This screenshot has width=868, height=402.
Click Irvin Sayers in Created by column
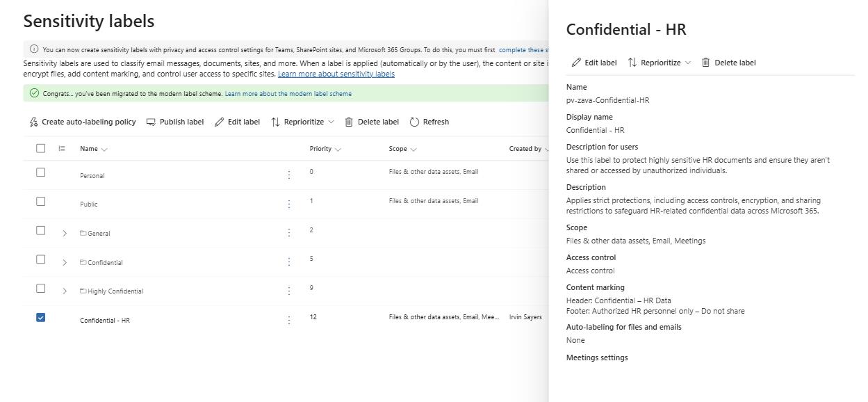[525, 317]
